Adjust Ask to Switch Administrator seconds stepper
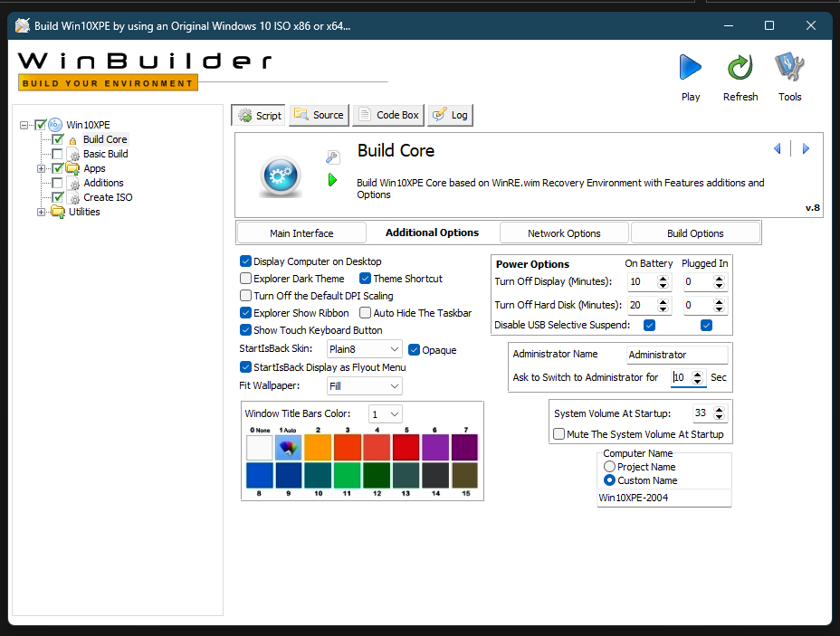 click(x=697, y=377)
